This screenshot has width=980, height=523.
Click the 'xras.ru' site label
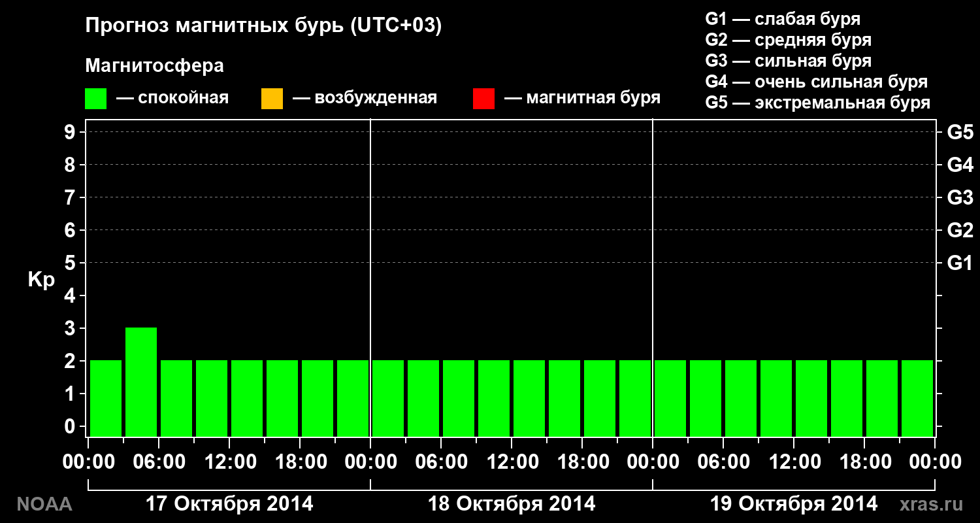(x=932, y=504)
